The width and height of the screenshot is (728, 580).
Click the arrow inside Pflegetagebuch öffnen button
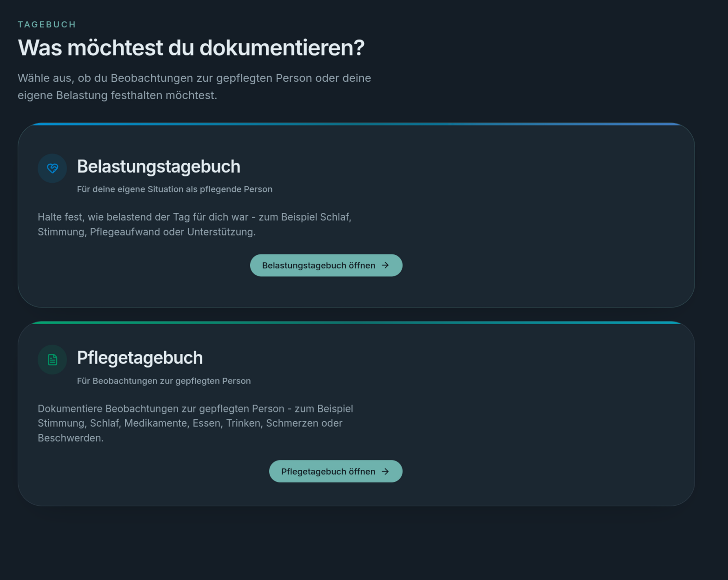[385, 472]
